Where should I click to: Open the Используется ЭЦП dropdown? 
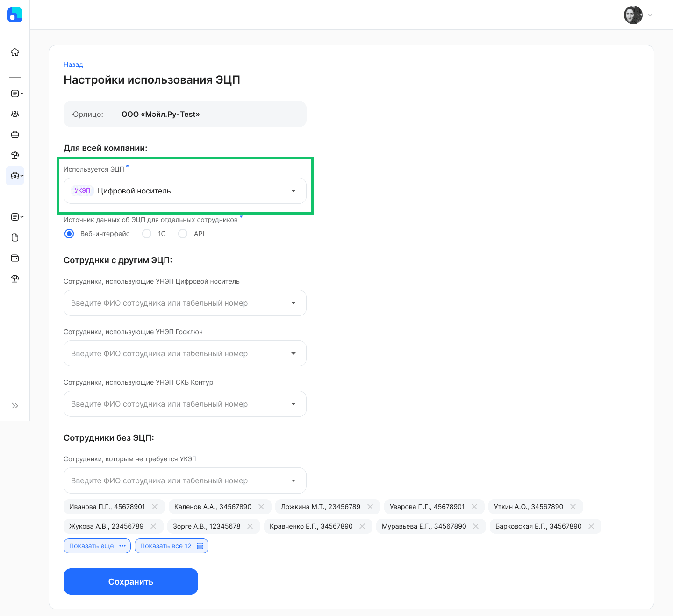coord(185,191)
